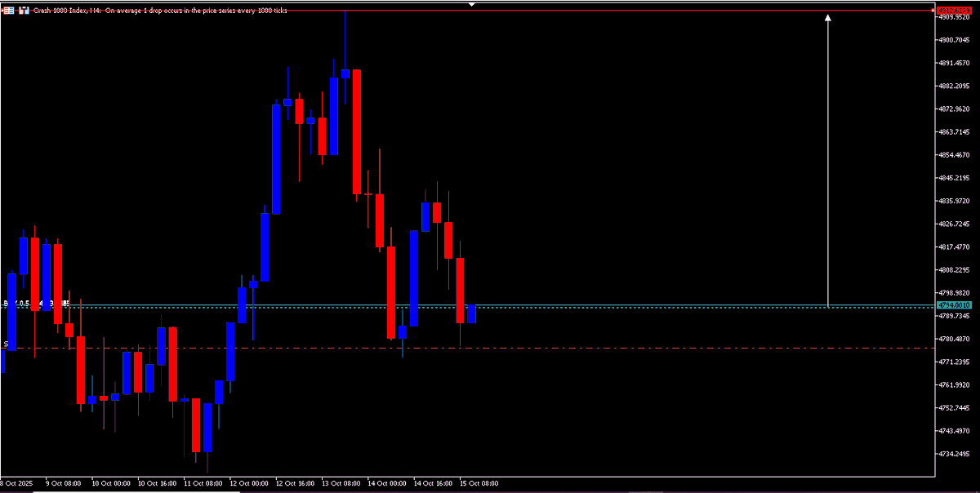
Task: Select the red take-profit line handle at right edge
Action: tap(932, 11)
